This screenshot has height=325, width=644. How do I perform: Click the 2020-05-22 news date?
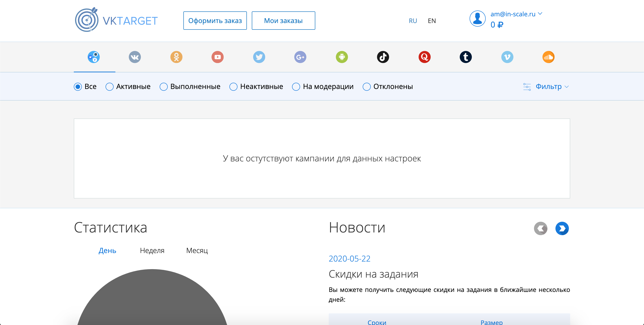point(349,259)
